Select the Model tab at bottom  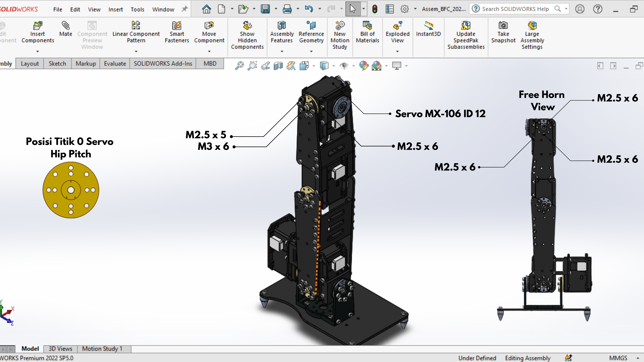(x=30, y=349)
